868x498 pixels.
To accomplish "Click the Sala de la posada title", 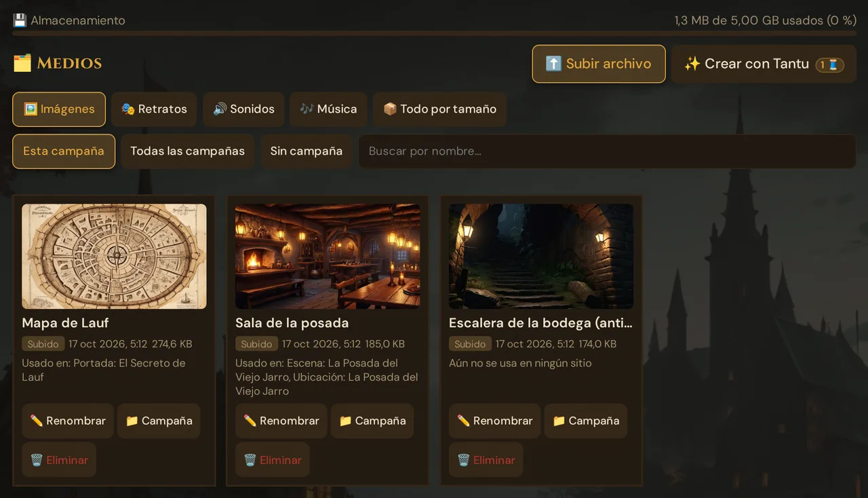I will pos(292,323).
